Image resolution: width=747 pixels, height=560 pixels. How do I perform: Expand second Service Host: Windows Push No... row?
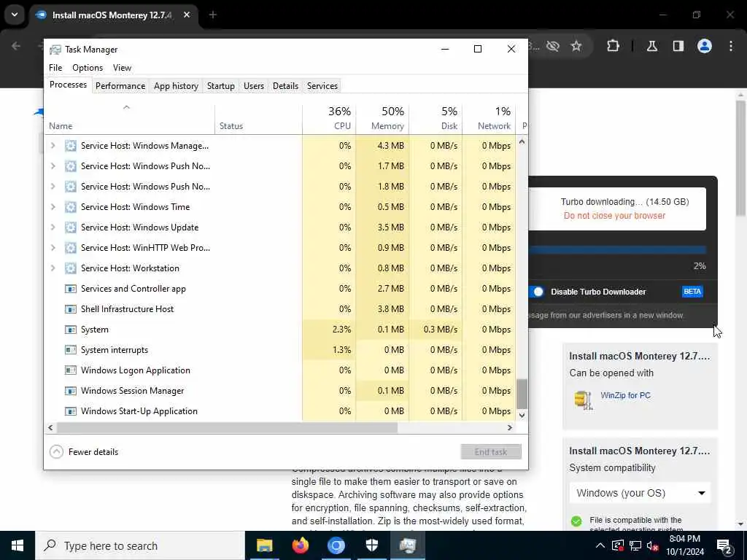[53, 187]
